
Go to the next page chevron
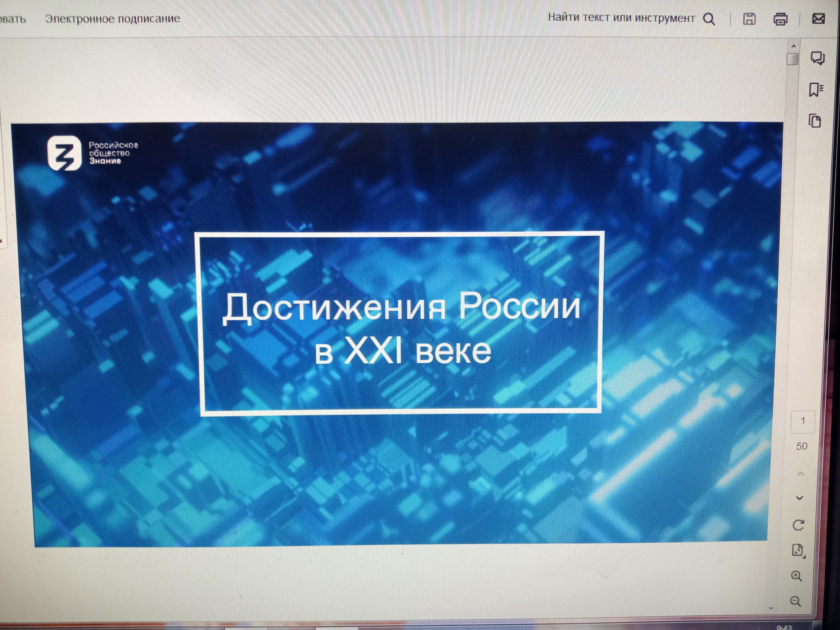click(x=799, y=498)
